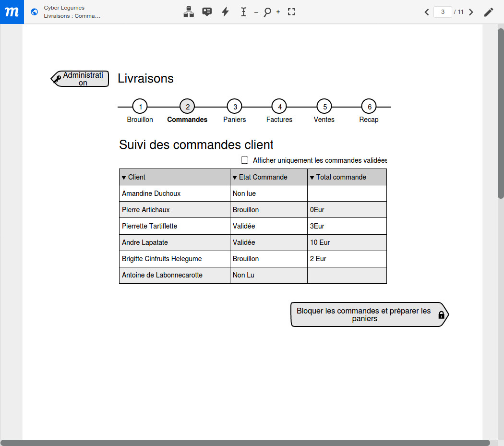Enter fullscreen mode with the expand icon
The height and width of the screenshot is (446, 504).
291,12
